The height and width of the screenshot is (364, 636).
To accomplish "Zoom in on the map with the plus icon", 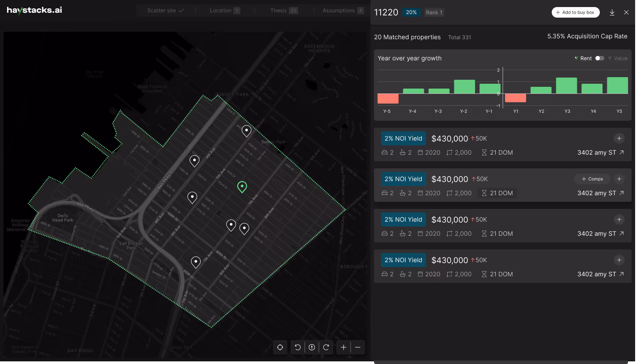I will (344, 347).
